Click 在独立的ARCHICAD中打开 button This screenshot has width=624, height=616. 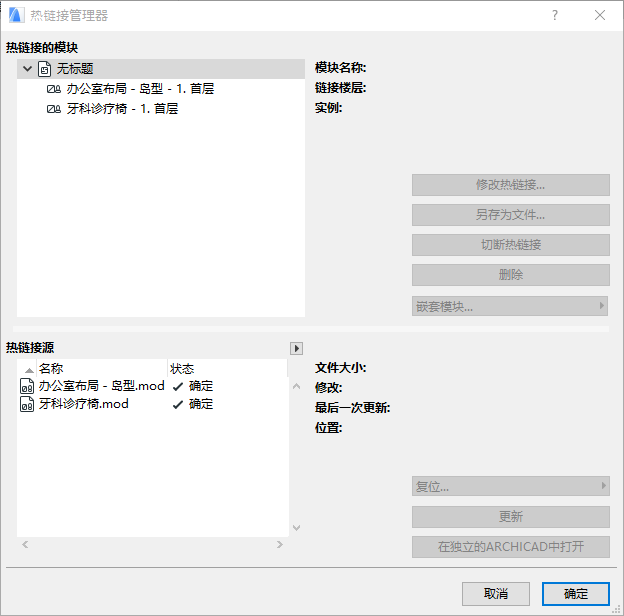click(x=511, y=547)
